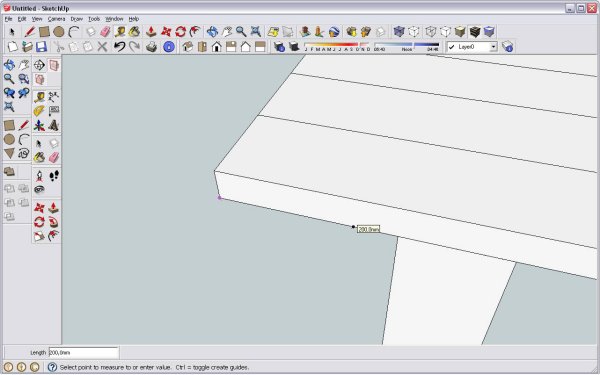The width and height of the screenshot is (600, 375).
Task: Open the Draw menu
Action: pyautogui.click(x=77, y=19)
